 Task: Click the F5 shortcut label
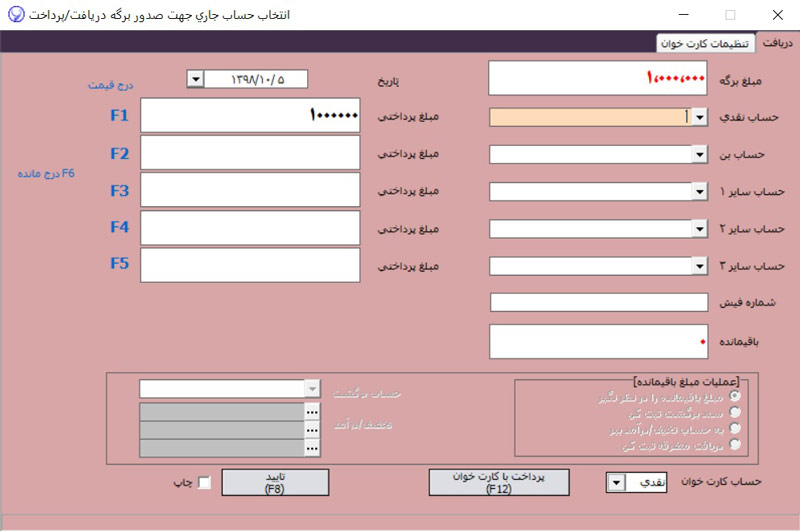119,264
